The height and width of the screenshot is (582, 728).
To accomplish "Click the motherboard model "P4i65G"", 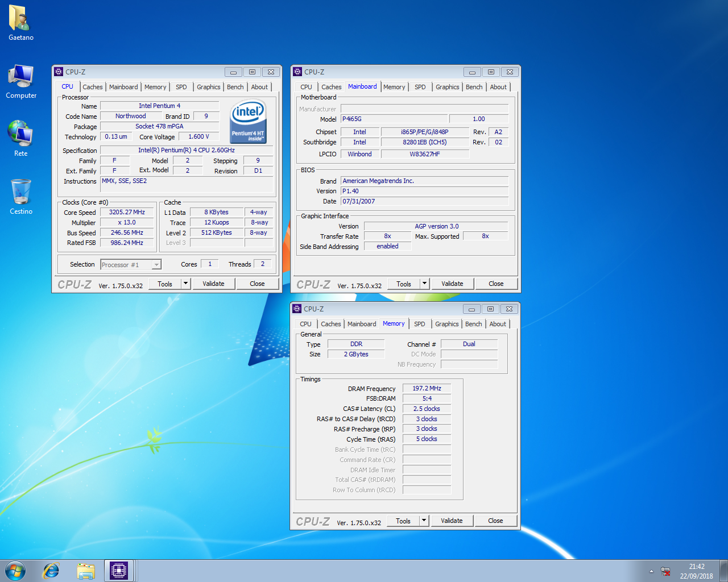I will pos(394,119).
